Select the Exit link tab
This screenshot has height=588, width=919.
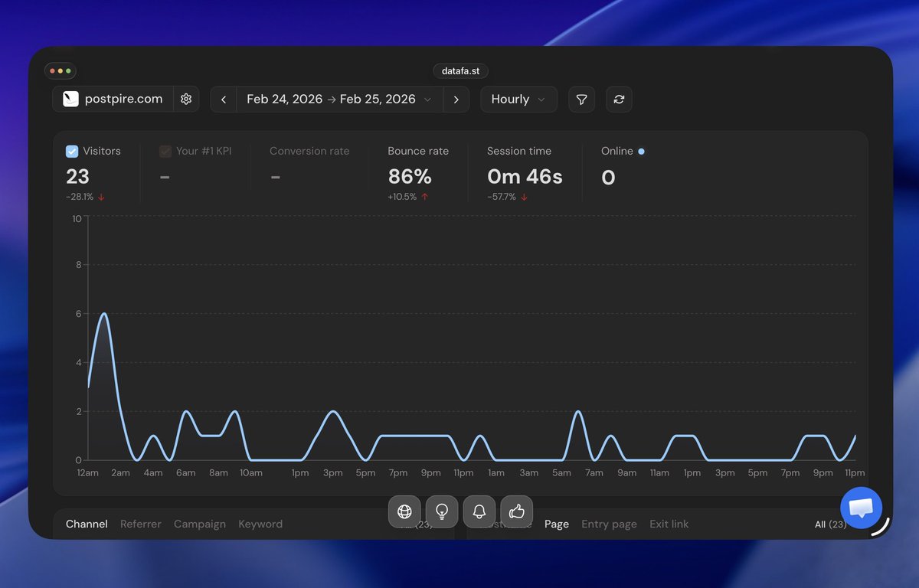[x=669, y=524]
